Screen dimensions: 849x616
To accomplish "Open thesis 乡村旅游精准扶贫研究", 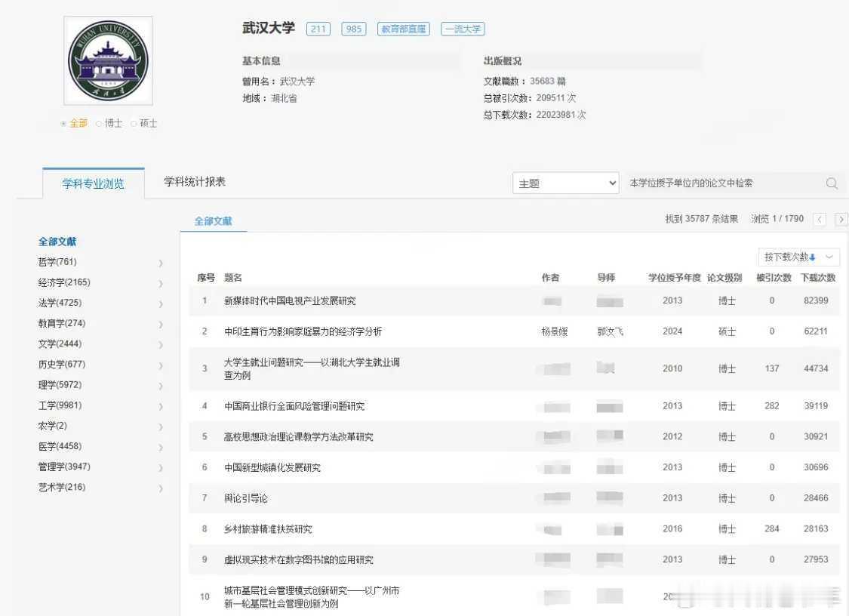I will click(x=268, y=529).
